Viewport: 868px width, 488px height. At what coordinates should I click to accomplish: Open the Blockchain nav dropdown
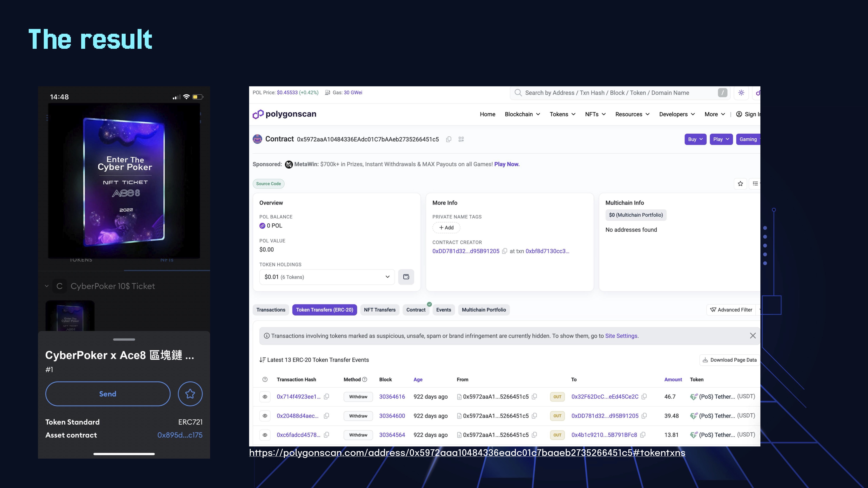point(522,114)
